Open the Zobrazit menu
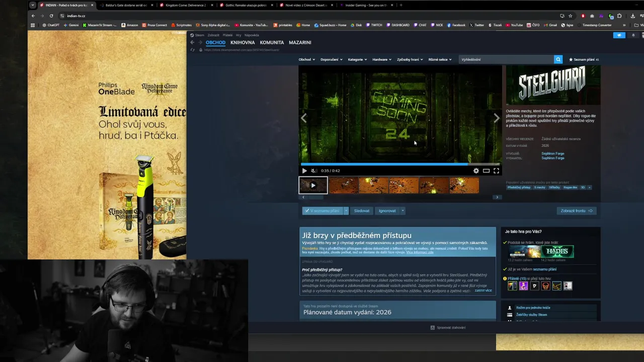Image resolution: width=644 pixels, height=362 pixels. 213,35
